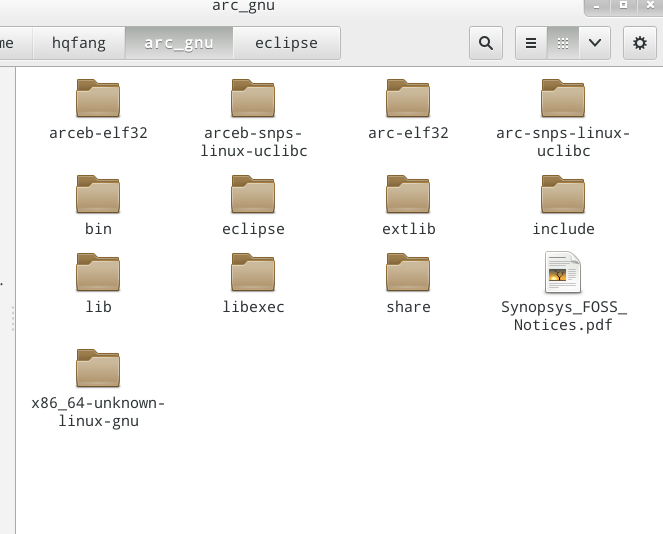Go to the partially visible home path segment

(x=16, y=43)
